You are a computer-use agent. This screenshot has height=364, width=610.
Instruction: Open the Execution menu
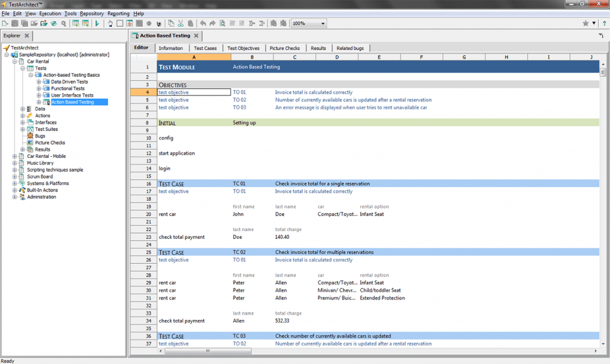[50, 13]
